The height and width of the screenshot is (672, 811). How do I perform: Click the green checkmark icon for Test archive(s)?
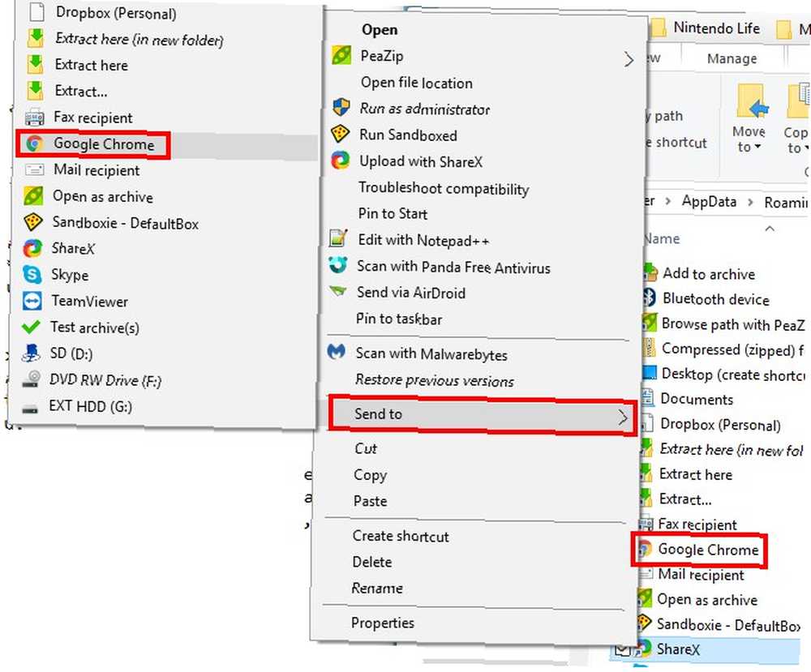point(31,327)
